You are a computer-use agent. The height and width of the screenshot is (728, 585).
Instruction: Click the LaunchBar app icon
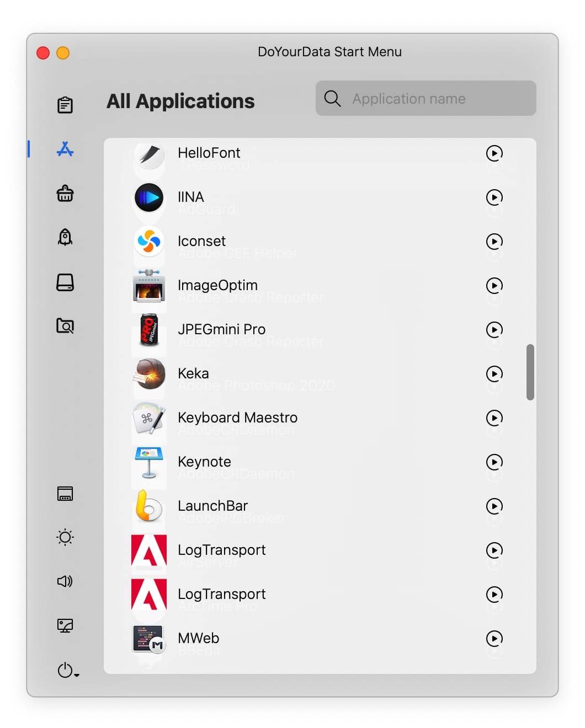149,506
